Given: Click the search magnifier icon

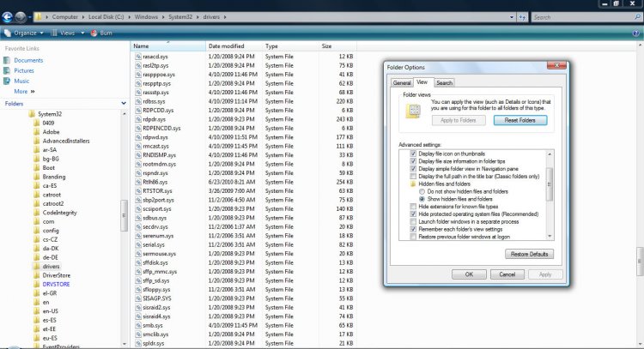Looking at the screenshot, I should click(x=637, y=17).
